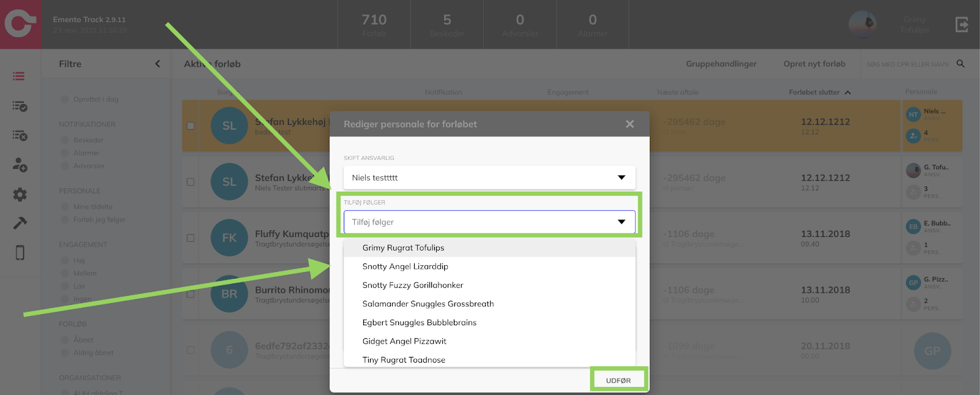Choose Gidget Angel Pizzawit option
Screen dimensions: 980x395
point(404,341)
